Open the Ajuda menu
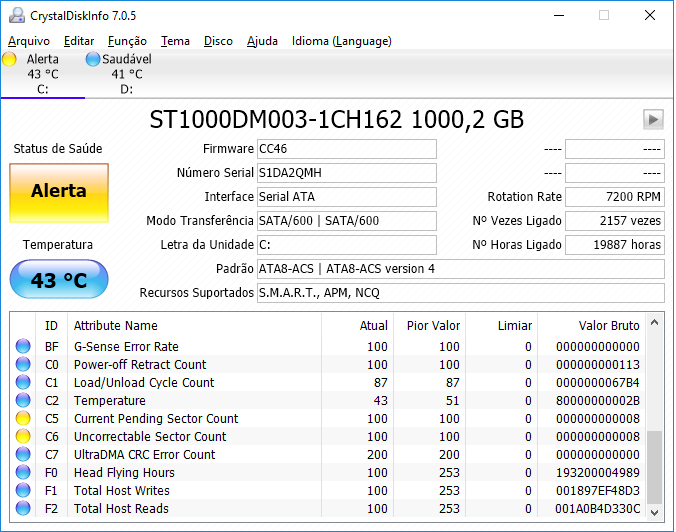The image size is (676, 532). click(x=262, y=41)
